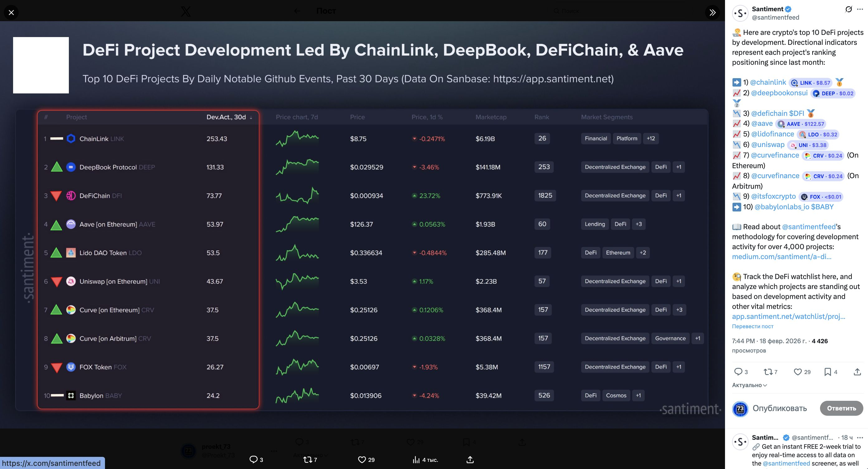Bookmark the post in the sidebar

pos(827,372)
